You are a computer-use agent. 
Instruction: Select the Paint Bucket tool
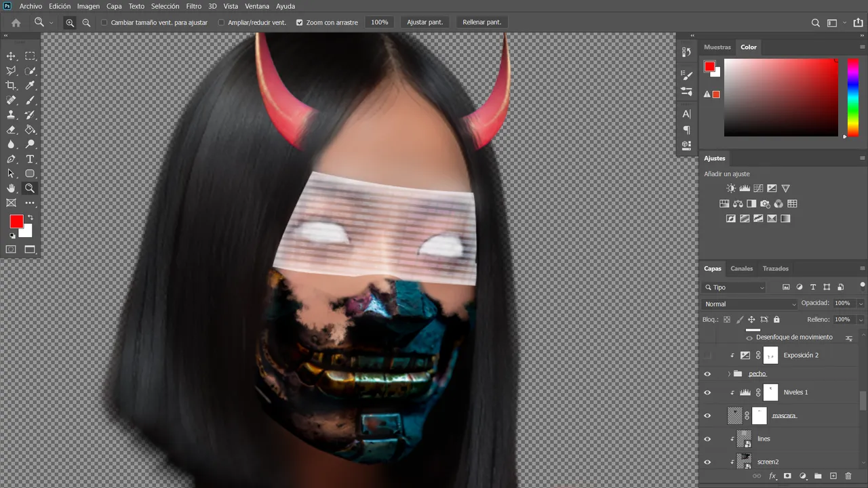[x=30, y=129]
